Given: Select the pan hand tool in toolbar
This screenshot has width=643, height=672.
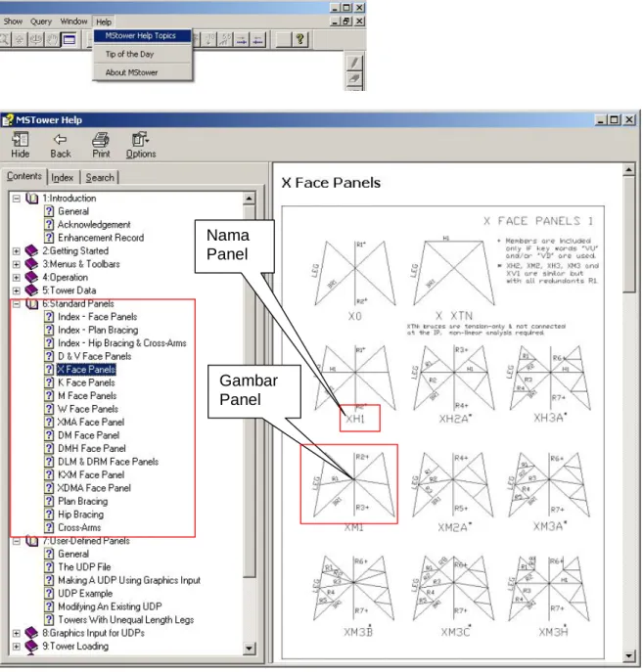Looking at the screenshot, I should point(52,40).
